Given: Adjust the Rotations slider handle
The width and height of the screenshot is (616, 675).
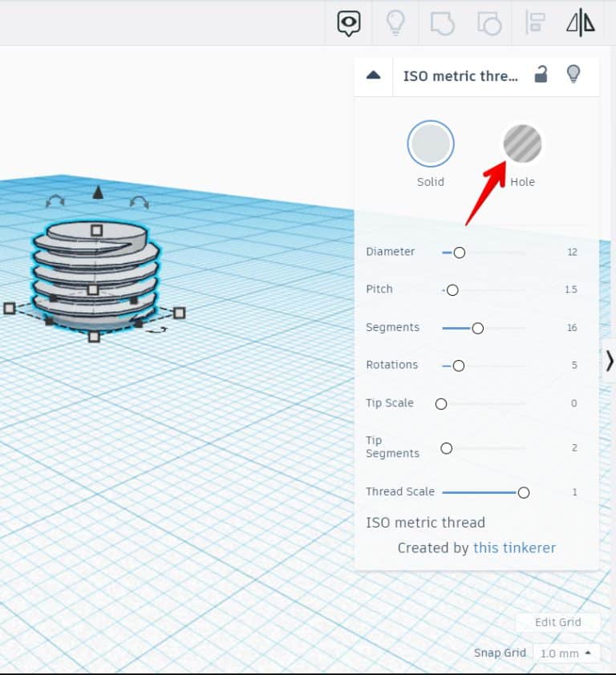Looking at the screenshot, I should (x=459, y=366).
